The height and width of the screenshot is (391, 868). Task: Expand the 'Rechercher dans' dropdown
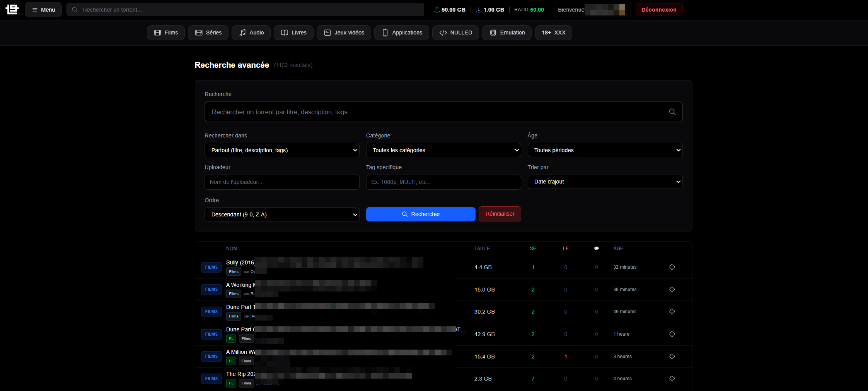click(281, 150)
